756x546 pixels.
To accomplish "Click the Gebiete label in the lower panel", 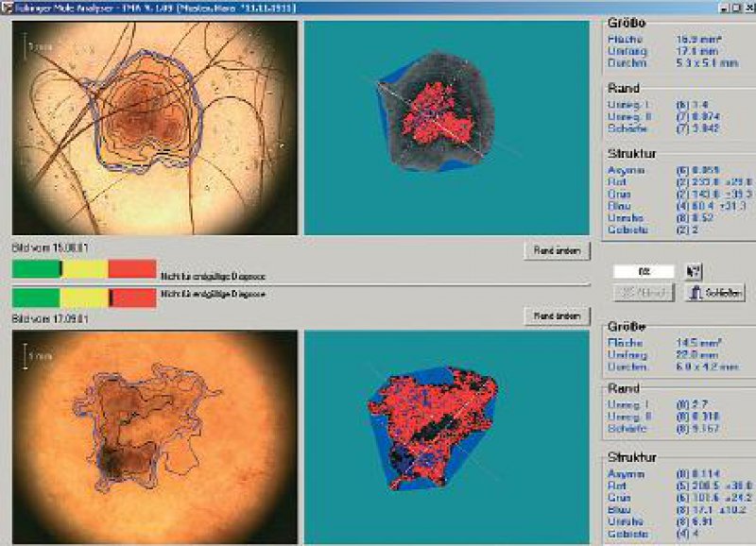I will point(627,534).
